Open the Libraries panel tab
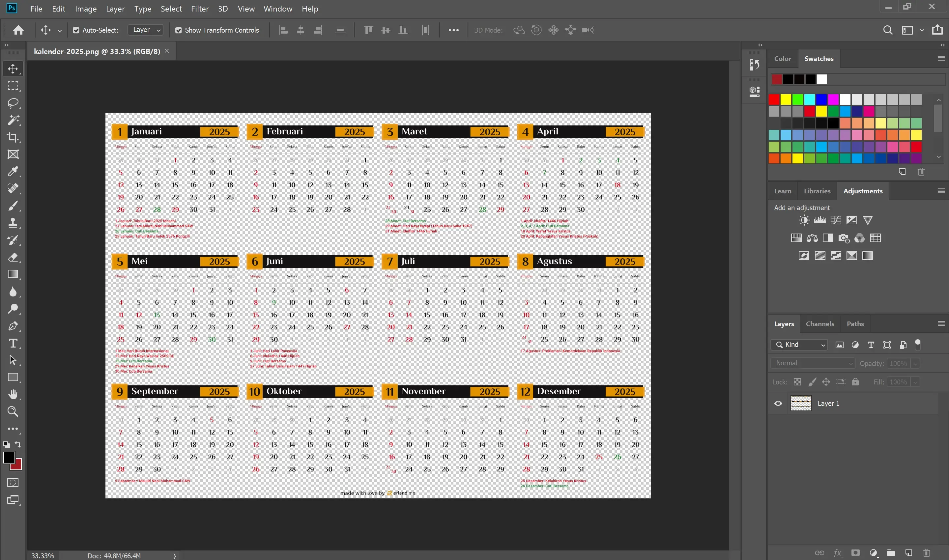Image resolution: width=949 pixels, height=560 pixels. pyautogui.click(x=817, y=191)
